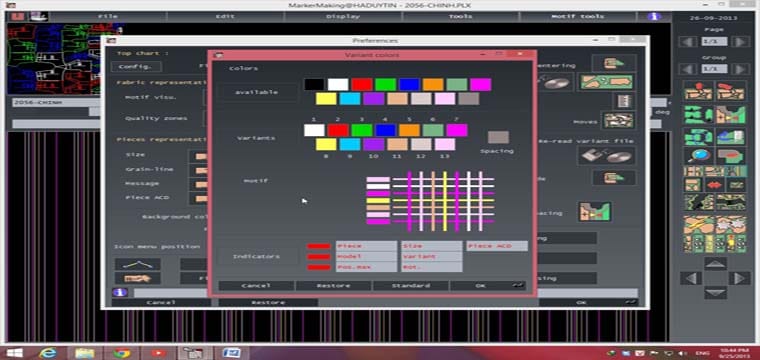Select the Moves pieces icon in Preferences
760x360 pixels.
(618, 120)
